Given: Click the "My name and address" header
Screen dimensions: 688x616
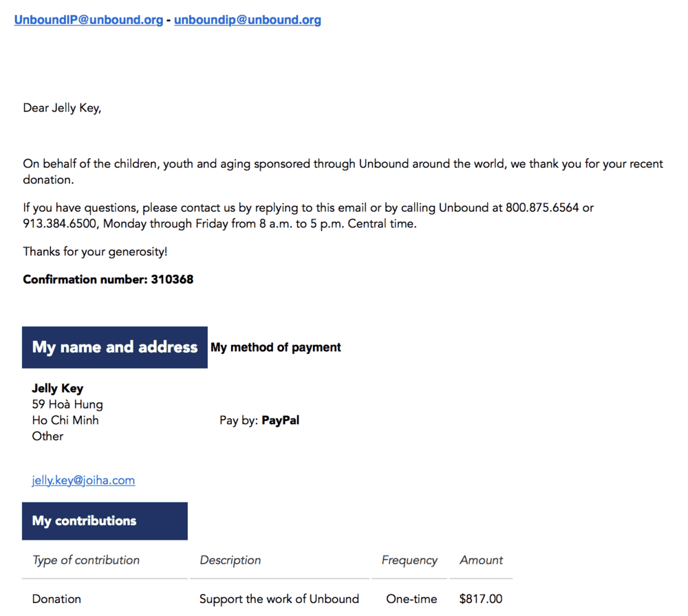Looking at the screenshot, I should (115, 347).
